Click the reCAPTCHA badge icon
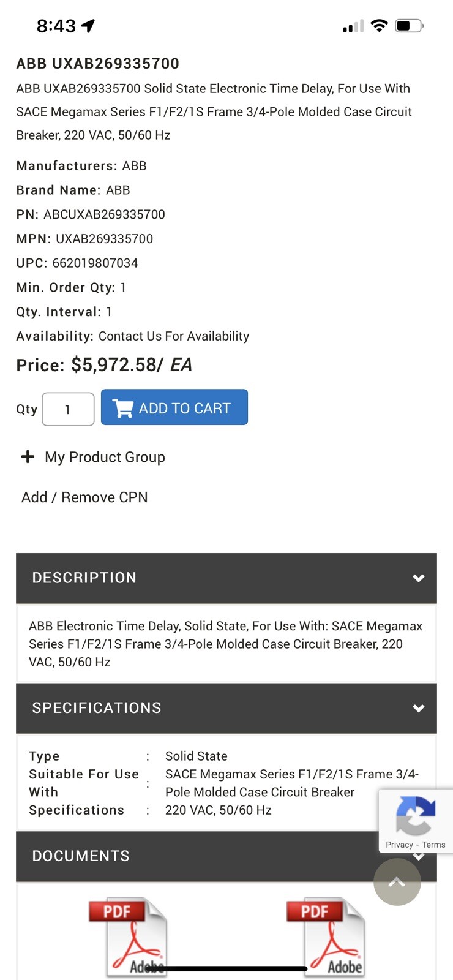 click(x=415, y=817)
